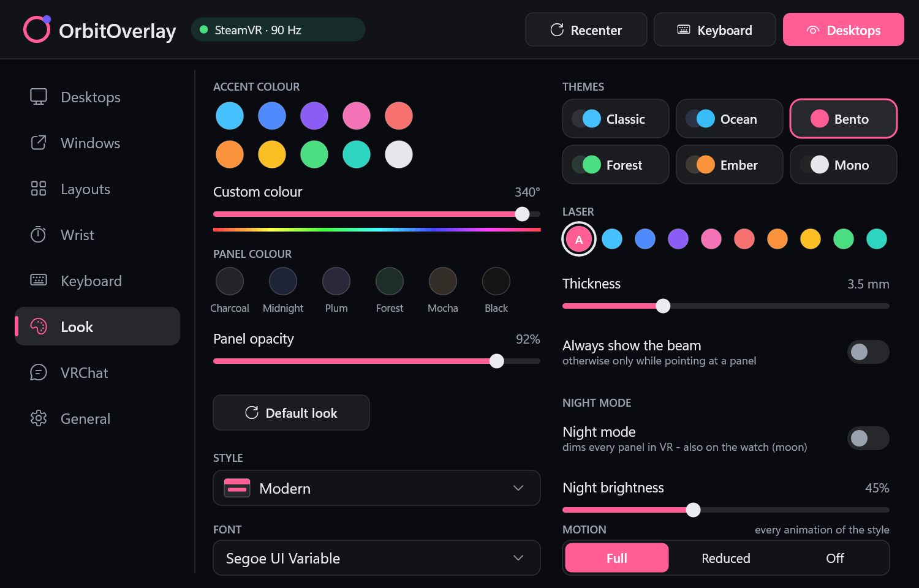Image resolution: width=919 pixels, height=588 pixels.
Task: Select the accent-matched laser colour marked A
Action: 579,239
